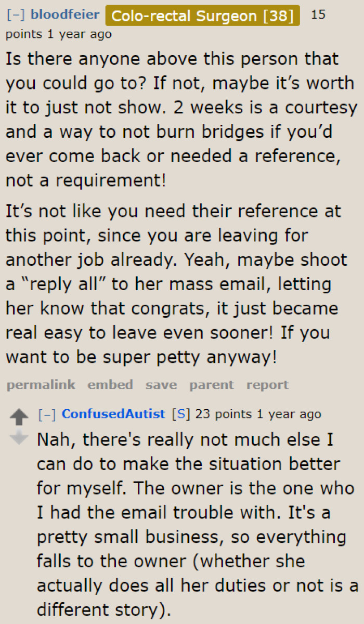The height and width of the screenshot is (624, 364).
Task: Upvote ConfusedAutist's comment with the arrow
Action: point(19,417)
